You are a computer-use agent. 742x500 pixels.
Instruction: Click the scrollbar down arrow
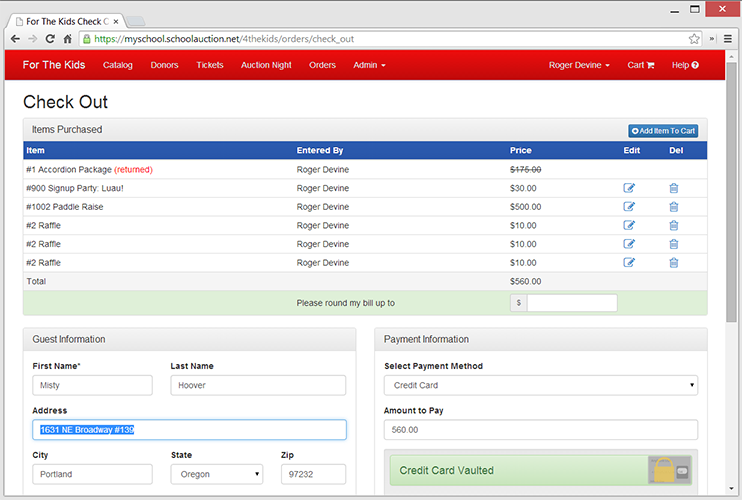731,489
